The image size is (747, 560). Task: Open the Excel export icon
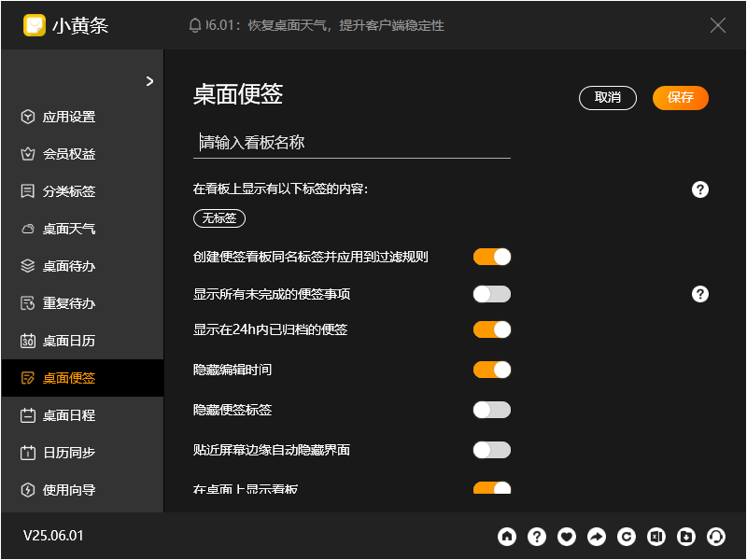coord(656,537)
